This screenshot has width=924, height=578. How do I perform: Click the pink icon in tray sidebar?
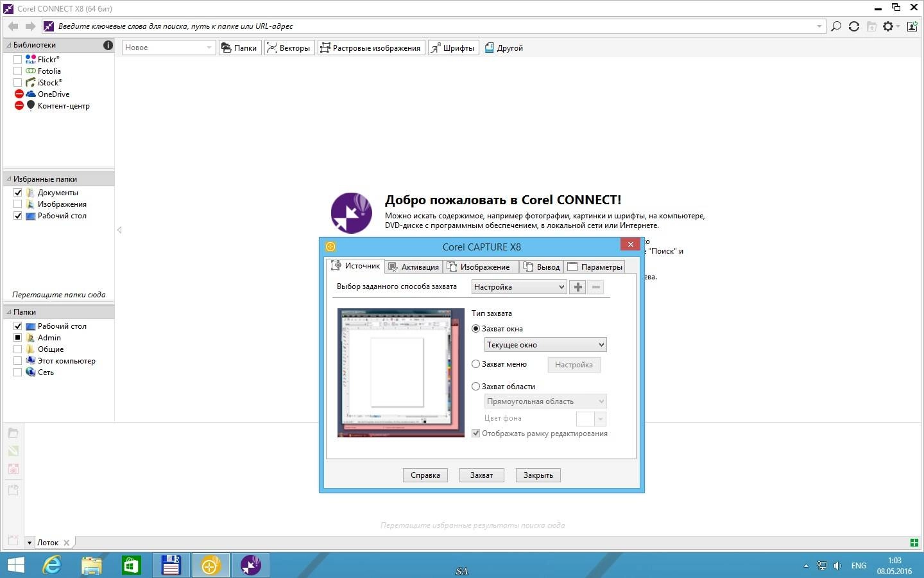[13, 469]
